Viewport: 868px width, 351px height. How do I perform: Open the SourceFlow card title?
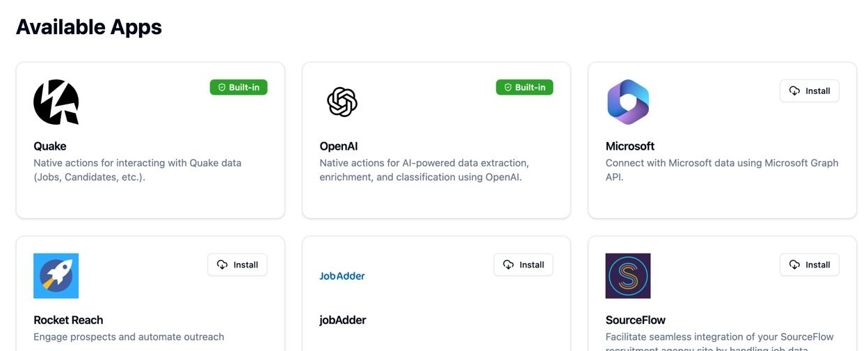pyautogui.click(x=636, y=320)
